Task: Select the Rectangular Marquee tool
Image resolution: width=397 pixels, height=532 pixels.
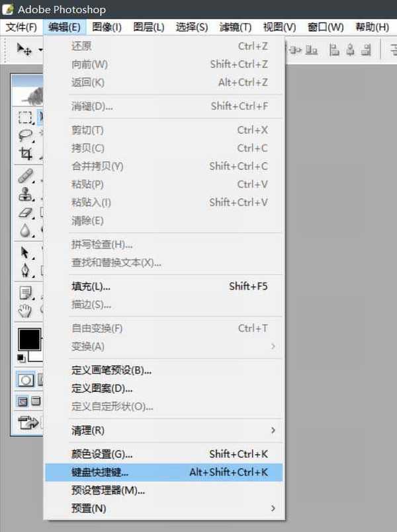Action: point(25,118)
